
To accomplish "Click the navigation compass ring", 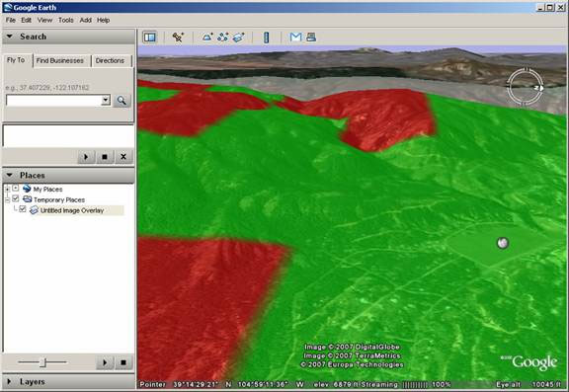I will click(526, 86).
